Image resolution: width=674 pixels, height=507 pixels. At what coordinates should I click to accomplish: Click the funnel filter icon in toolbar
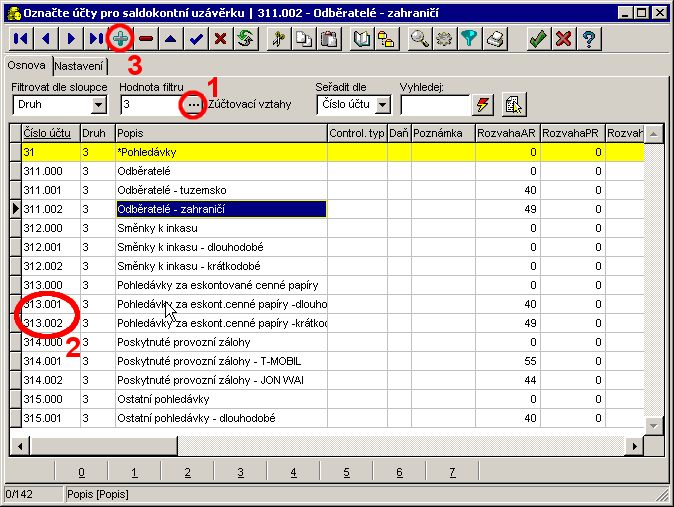tap(472, 38)
